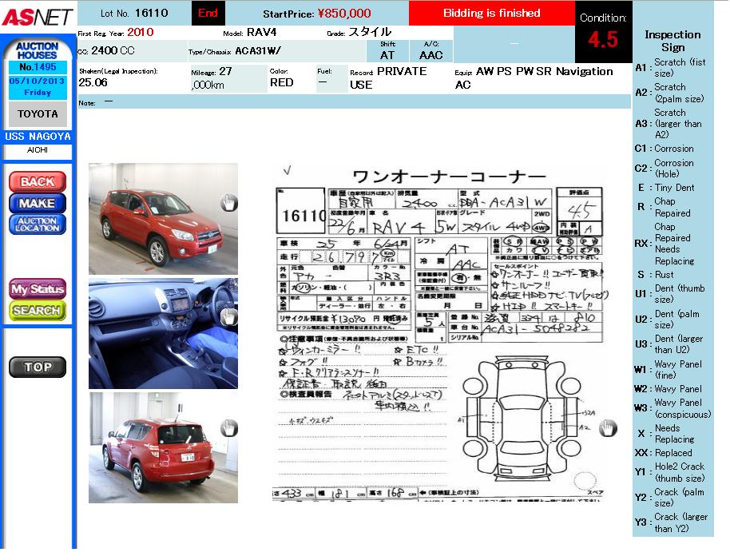Click the hand icon on interior photo
Image resolution: width=730 pixels, height=560 pixels.
click(229, 317)
